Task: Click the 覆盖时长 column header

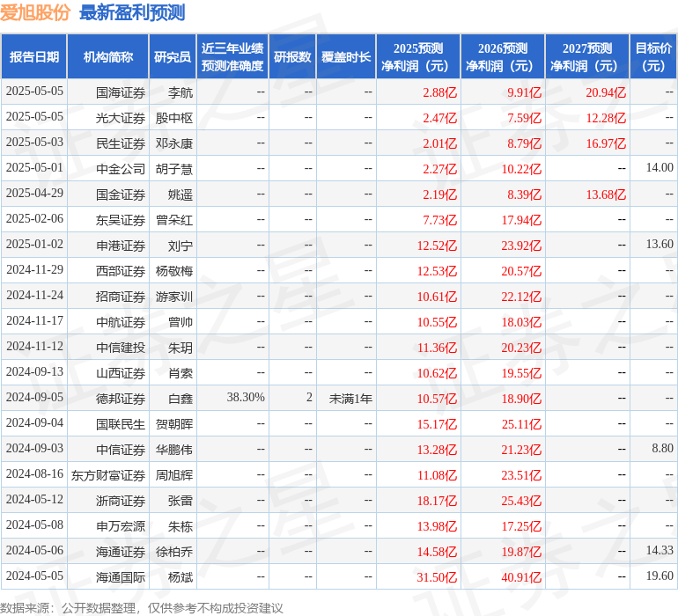Action: click(x=346, y=57)
